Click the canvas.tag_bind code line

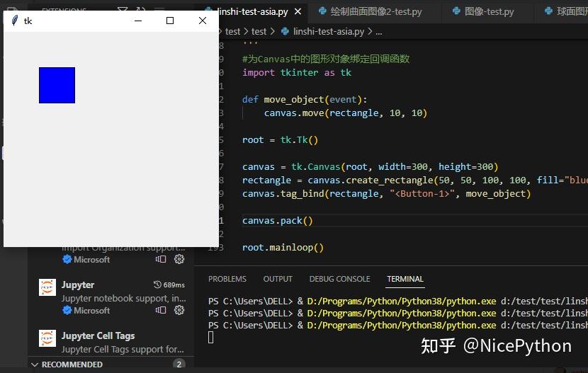[387, 194]
